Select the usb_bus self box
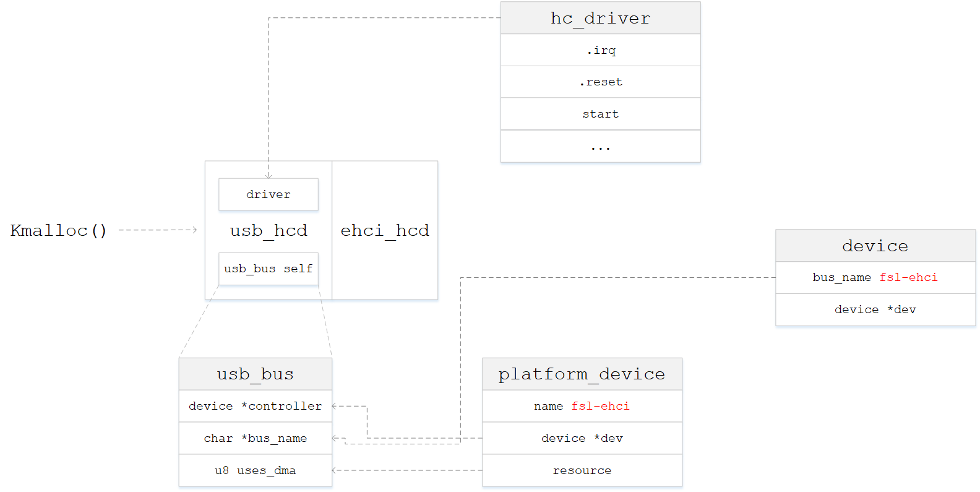Screen dimensions: 980x492 click(269, 269)
